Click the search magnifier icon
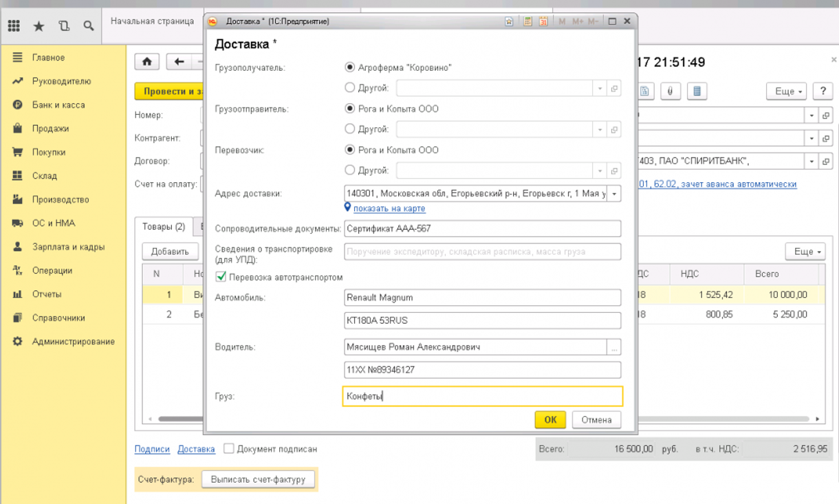Viewport: 839px width, 504px height. point(89,26)
